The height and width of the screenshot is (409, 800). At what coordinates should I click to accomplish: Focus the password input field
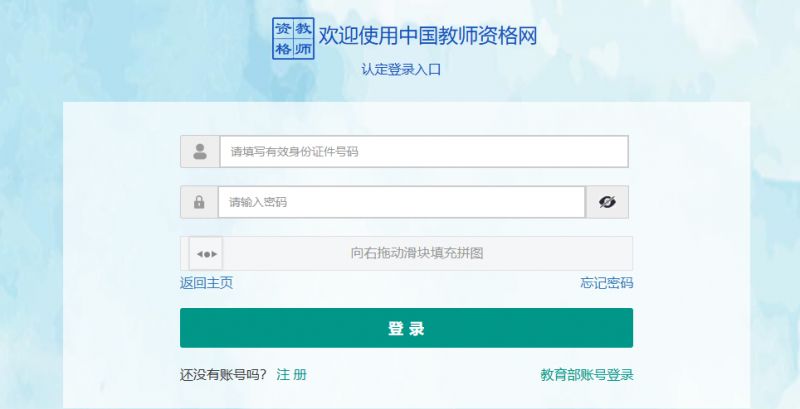tap(402, 202)
